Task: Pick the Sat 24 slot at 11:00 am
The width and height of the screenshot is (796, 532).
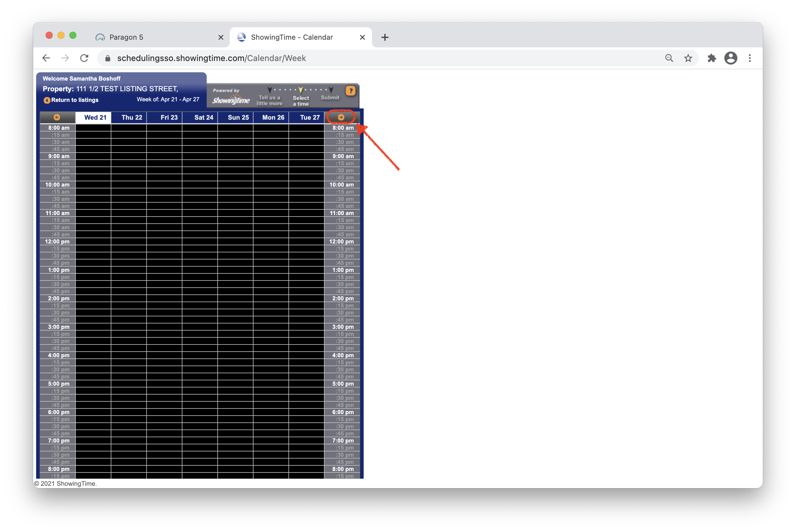Action: (x=200, y=213)
